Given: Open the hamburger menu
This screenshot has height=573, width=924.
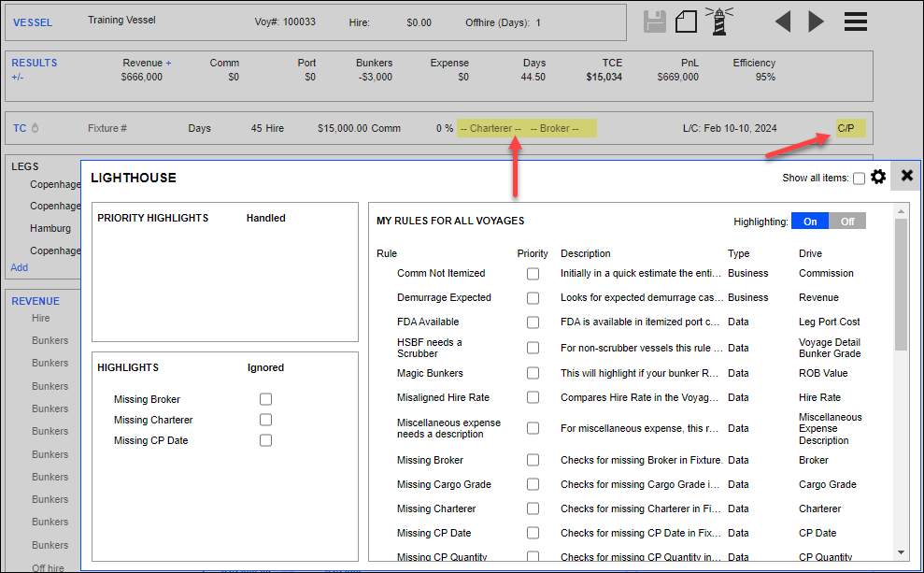Looking at the screenshot, I should click(855, 21).
